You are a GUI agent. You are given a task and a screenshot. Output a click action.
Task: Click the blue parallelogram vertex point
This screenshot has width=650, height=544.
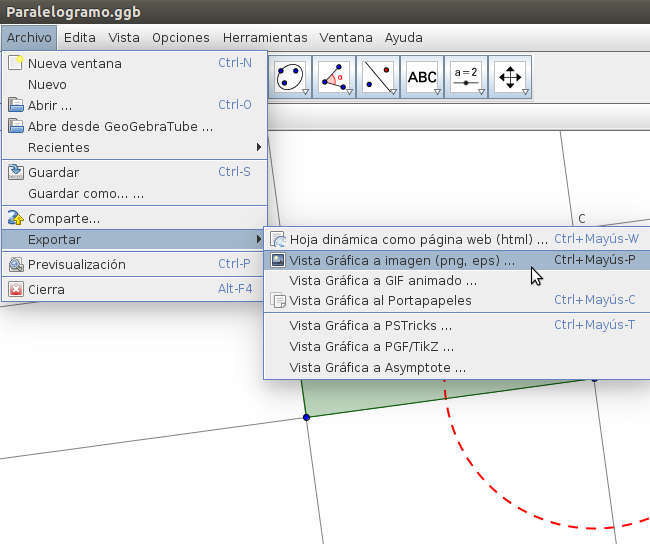(306, 417)
